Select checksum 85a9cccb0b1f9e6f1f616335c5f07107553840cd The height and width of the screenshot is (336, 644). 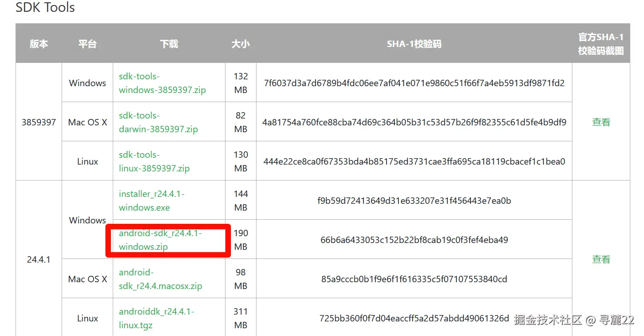click(x=414, y=279)
